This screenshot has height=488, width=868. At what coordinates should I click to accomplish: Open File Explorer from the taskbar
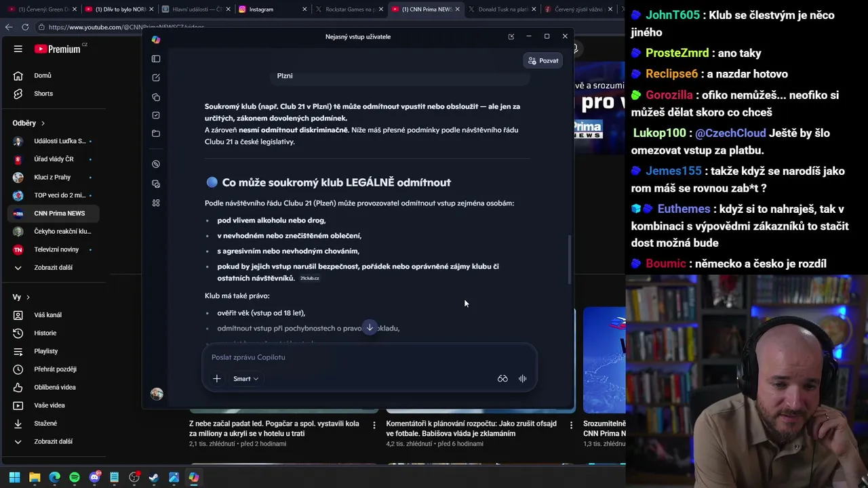pos(35,477)
